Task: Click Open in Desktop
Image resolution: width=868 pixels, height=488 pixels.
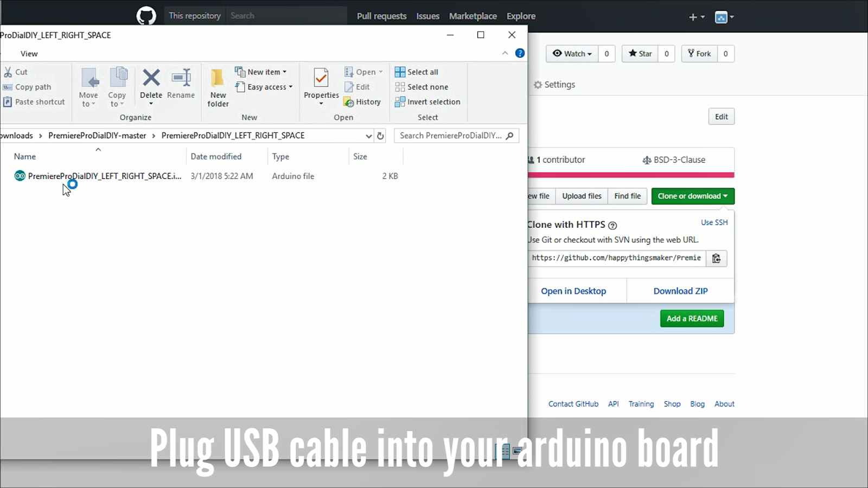Action: tap(573, 291)
